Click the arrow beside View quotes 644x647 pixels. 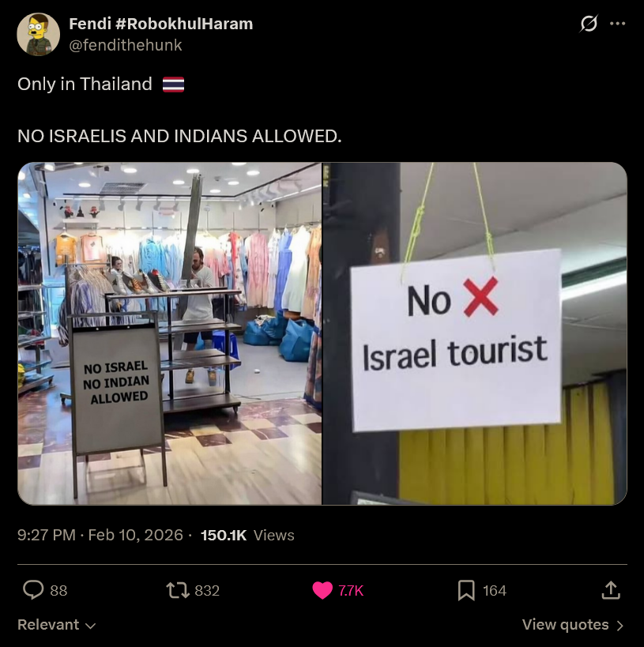[x=620, y=626]
